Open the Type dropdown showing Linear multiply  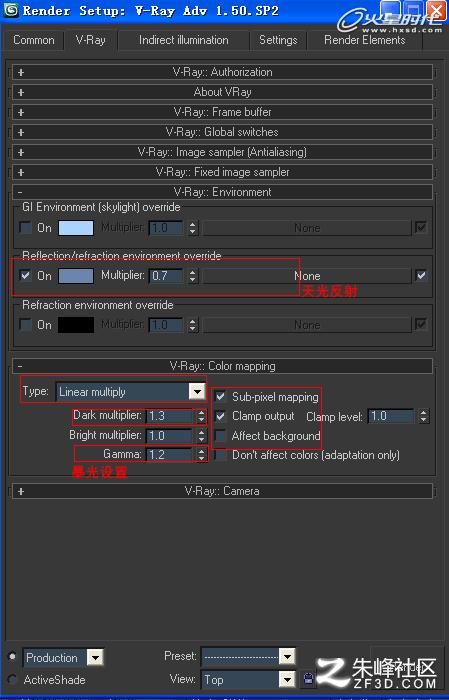pos(130,392)
